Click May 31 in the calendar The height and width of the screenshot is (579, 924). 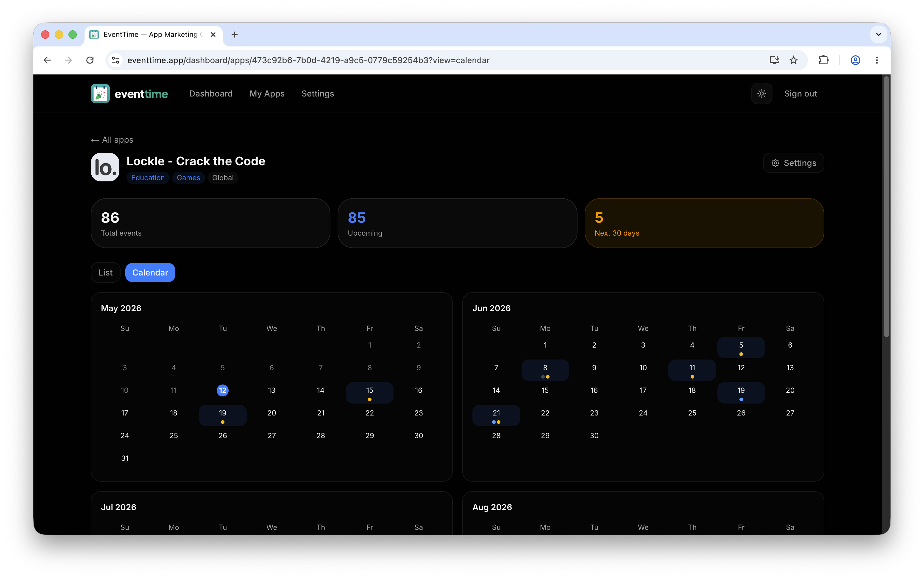click(x=125, y=458)
